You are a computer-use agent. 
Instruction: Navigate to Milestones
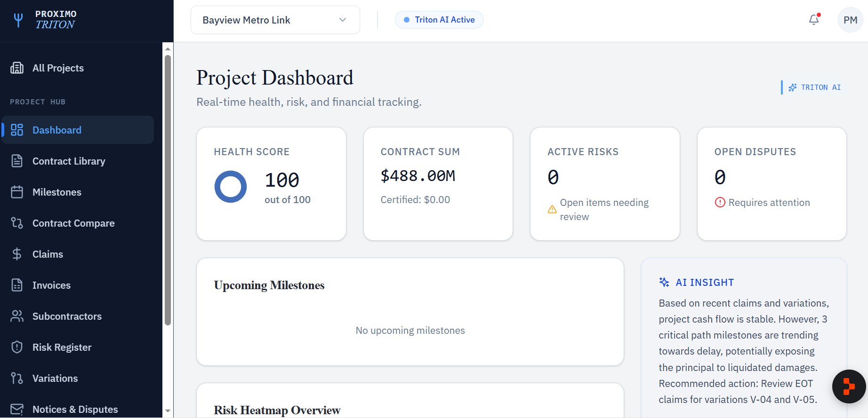pos(78,192)
